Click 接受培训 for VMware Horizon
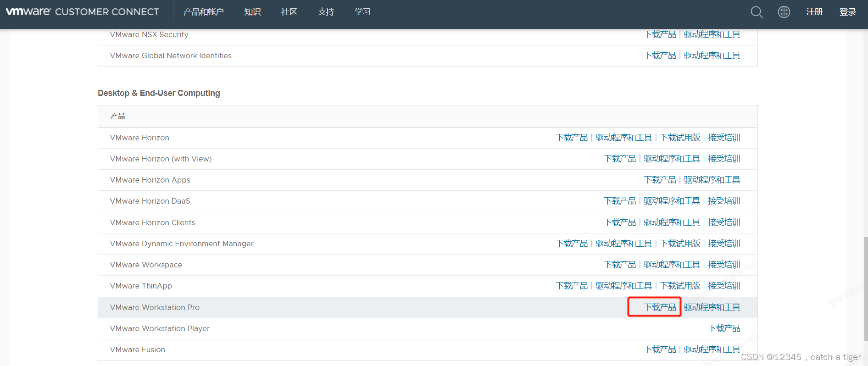Image resolution: width=868 pixels, height=366 pixels. [724, 138]
